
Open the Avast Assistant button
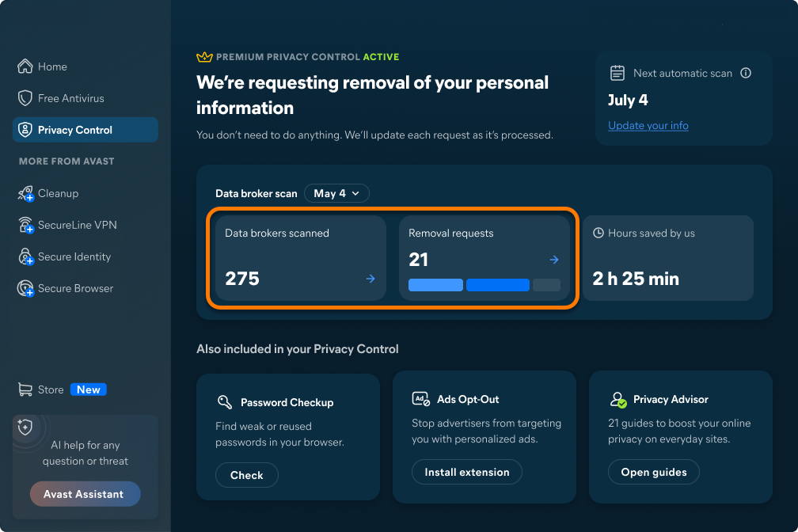point(85,494)
